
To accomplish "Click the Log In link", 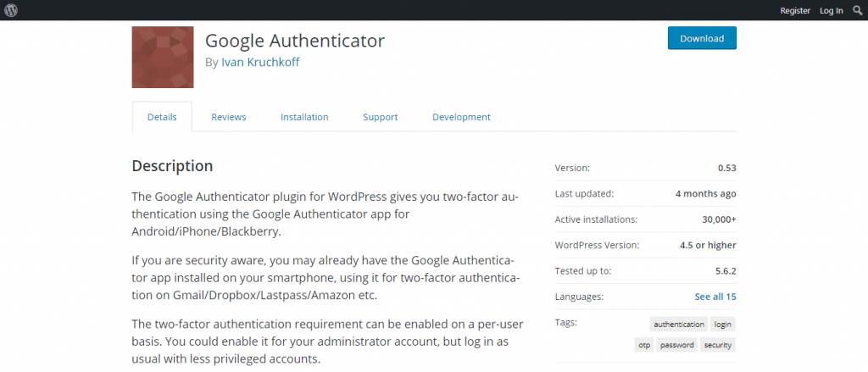I will [x=832, y=10].
